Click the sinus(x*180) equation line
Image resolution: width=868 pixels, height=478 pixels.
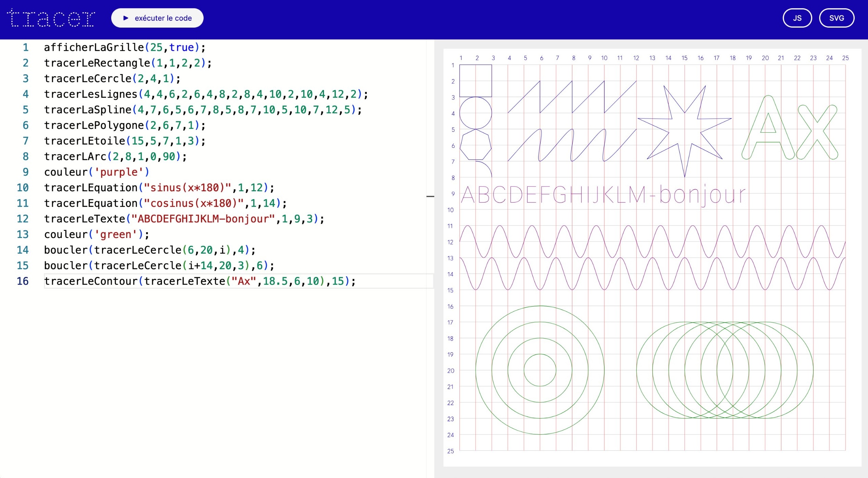click(159, 188)
